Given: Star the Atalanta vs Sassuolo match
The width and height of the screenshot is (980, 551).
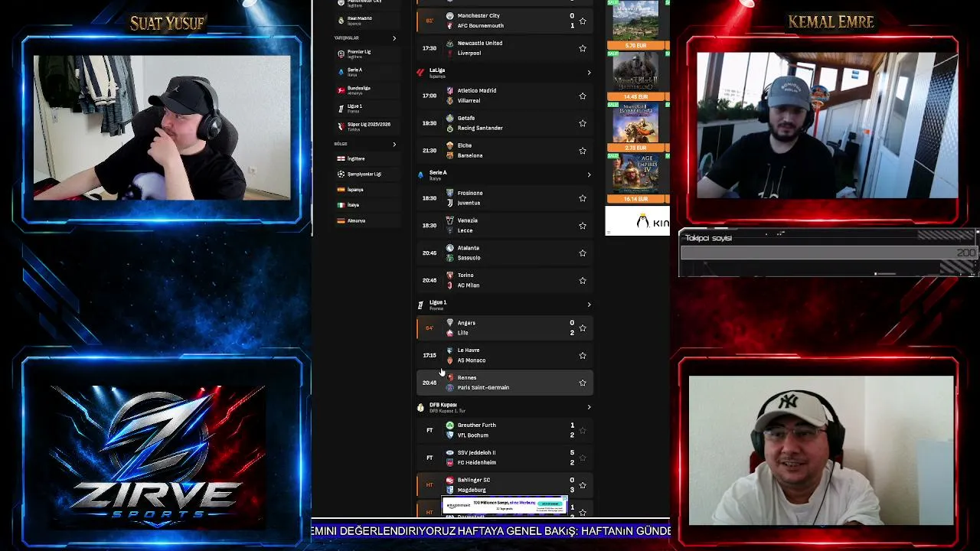Looking at the screenshot, I should (583, 253).
